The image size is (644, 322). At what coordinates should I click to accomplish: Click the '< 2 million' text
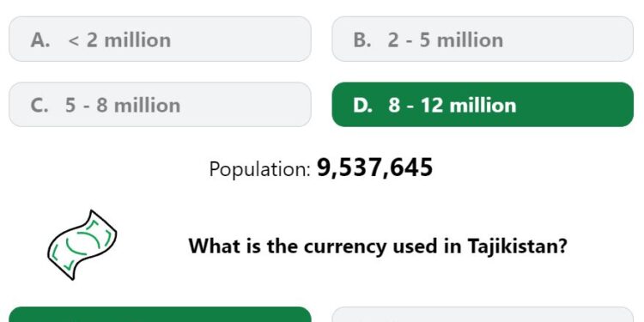119,39
